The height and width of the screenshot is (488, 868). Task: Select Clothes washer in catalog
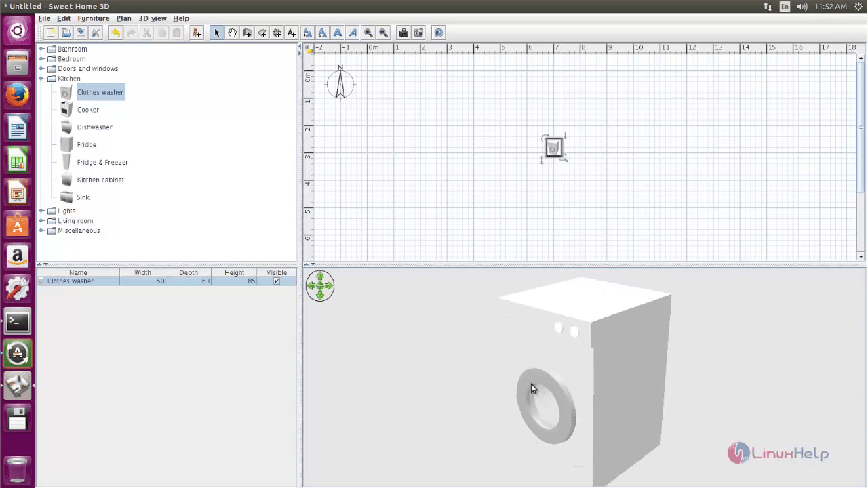point(100,92)
